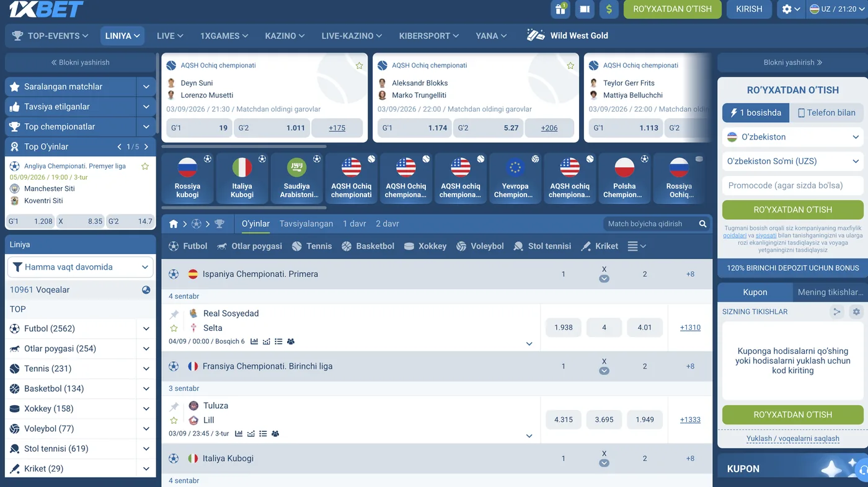
Task: Open statistics chart icon for Tuluza match
Action: (x=239, y=434)
